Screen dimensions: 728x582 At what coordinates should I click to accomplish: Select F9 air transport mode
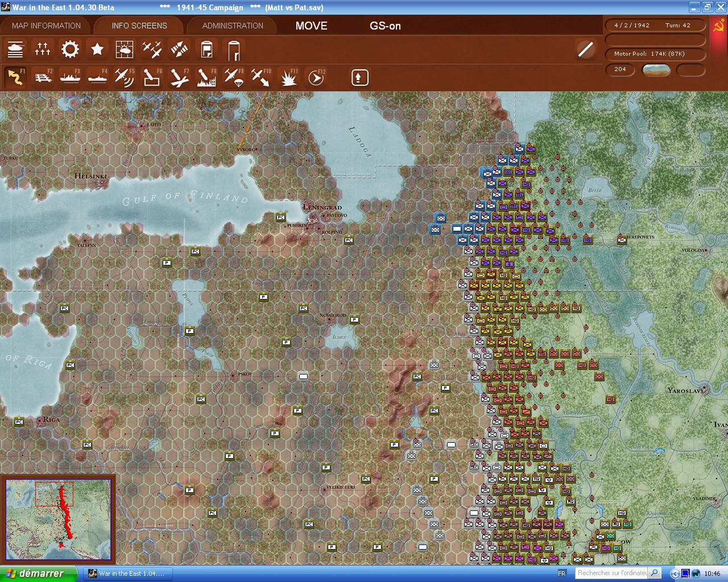tap(234, 77)
